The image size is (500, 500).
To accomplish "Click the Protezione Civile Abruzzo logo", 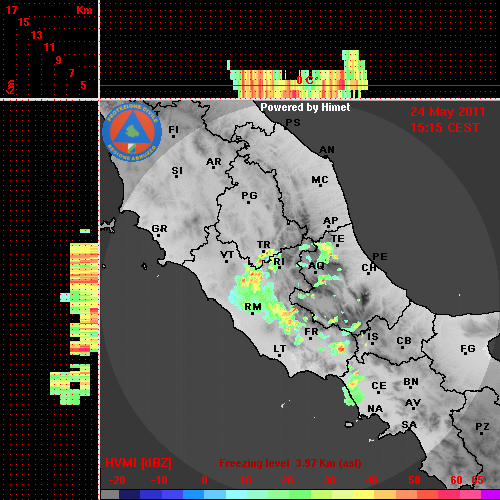I will pyautogui.click(x=132, y=132).
